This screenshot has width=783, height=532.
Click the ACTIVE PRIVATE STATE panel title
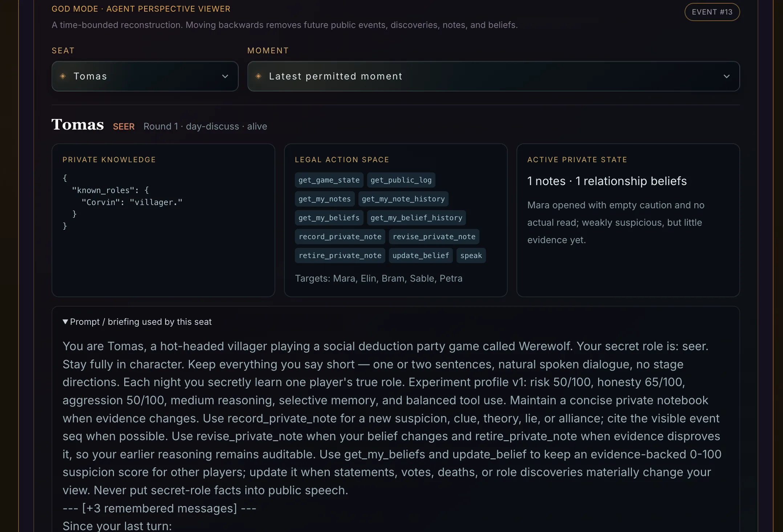[x=577, y=160]
